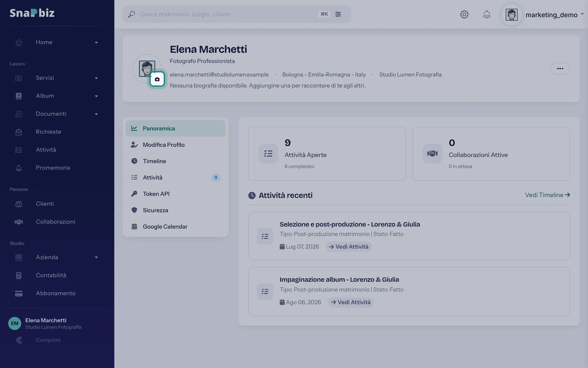Click the Clienti people icon in sidebar
The image size is (588, 368).
pyautogui.click(x=19, y=204)
